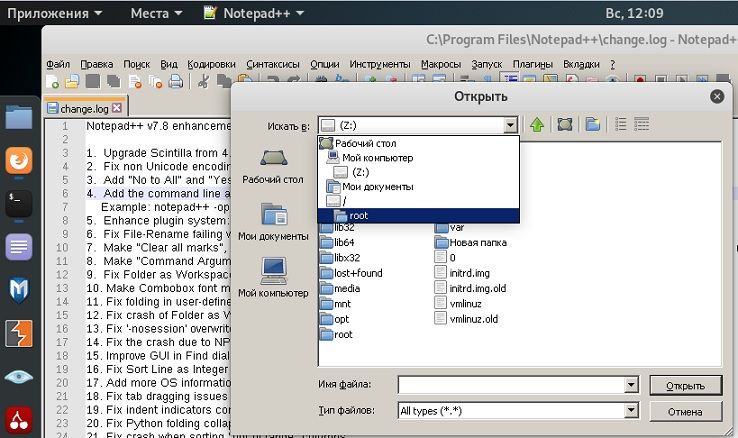
Task: Click the eye icon in the dock
Action: 19,376
